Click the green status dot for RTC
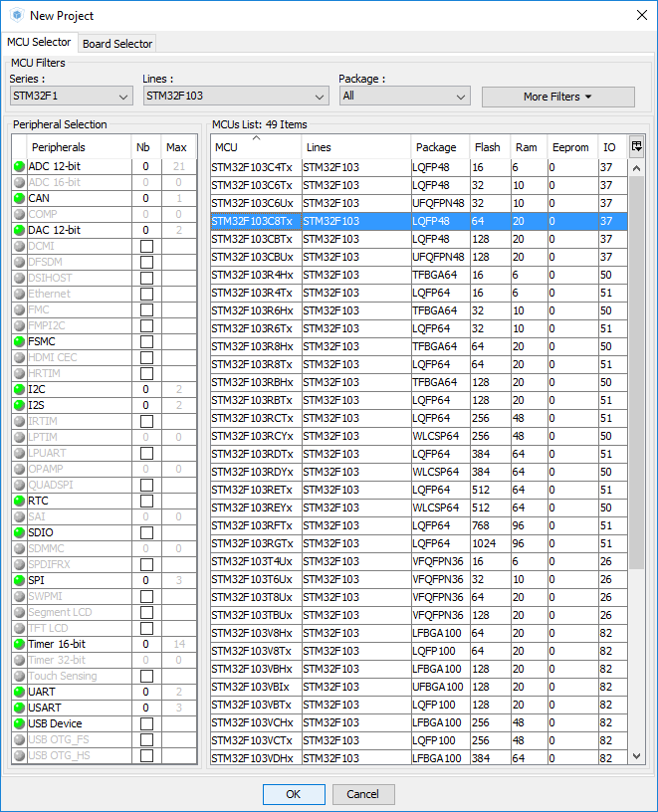The width and height of the screenshot is (658, 812). [x=19, y=501]
